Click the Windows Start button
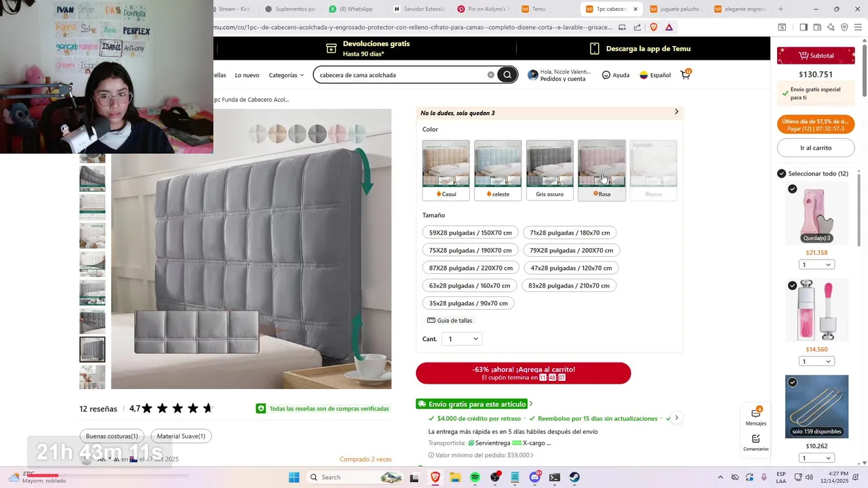This screenshot has width=868, height=488. click(x=294, y=477)
